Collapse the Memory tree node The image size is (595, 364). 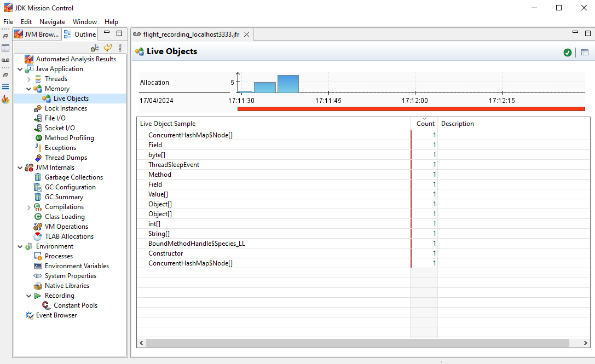(29, 89)
